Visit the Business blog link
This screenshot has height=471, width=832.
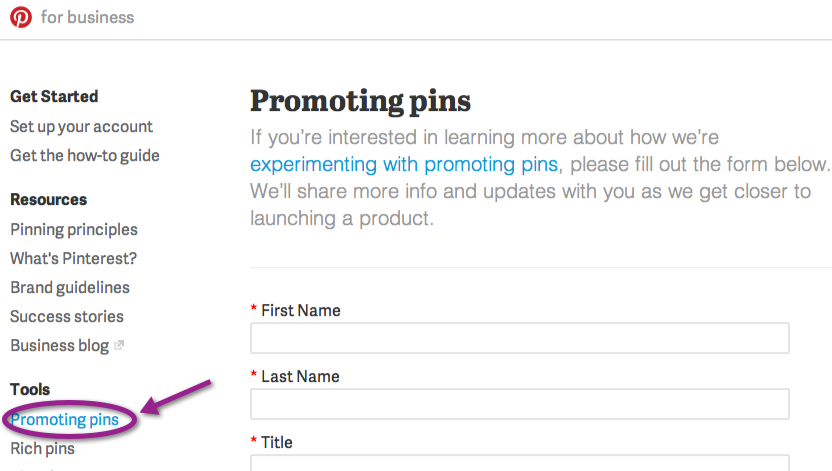59,346
